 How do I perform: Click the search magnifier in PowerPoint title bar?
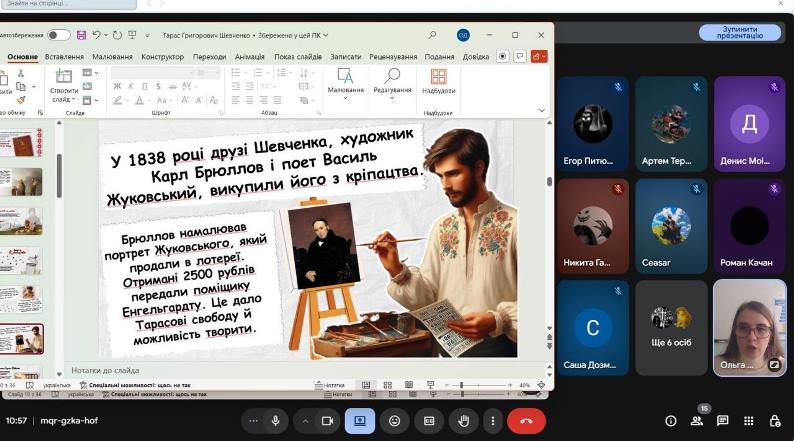pyautogui.click(x=432, y=35)
